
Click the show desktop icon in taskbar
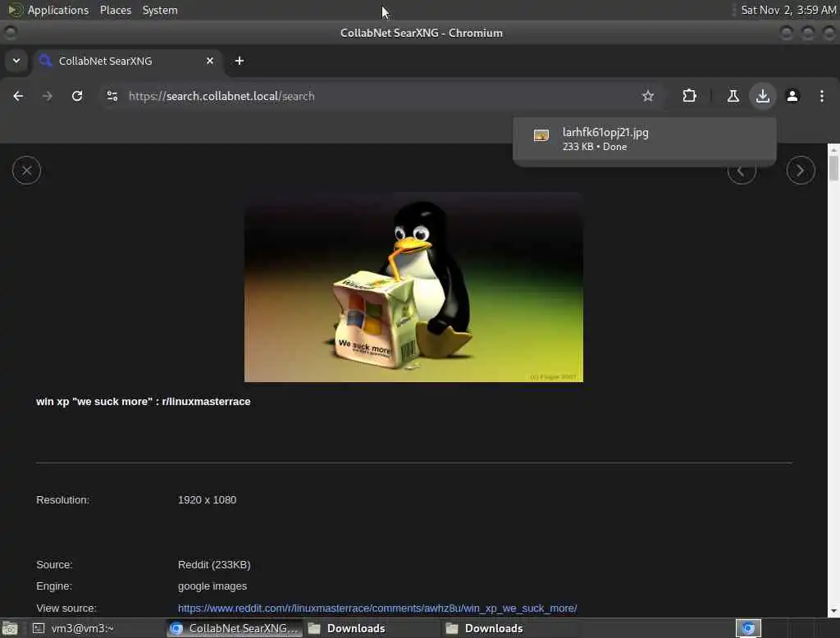click(x=10, y=628)
